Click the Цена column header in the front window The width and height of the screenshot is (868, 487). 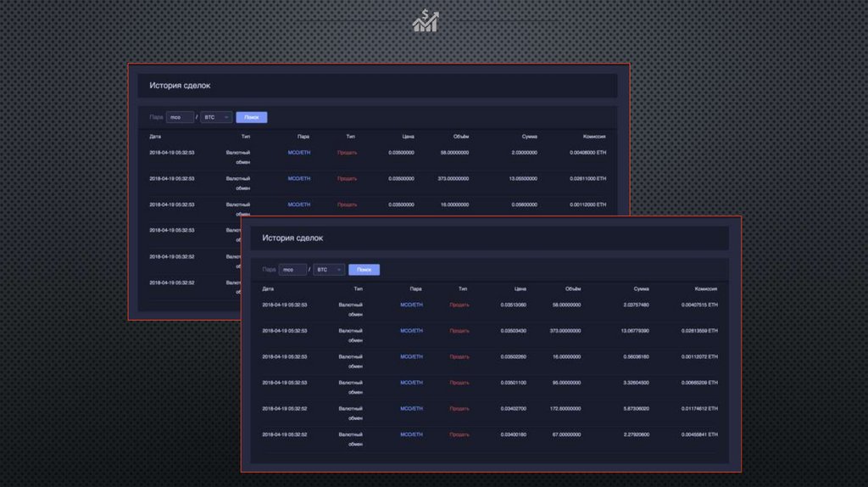pyautogui.click(x=520, y=288)
